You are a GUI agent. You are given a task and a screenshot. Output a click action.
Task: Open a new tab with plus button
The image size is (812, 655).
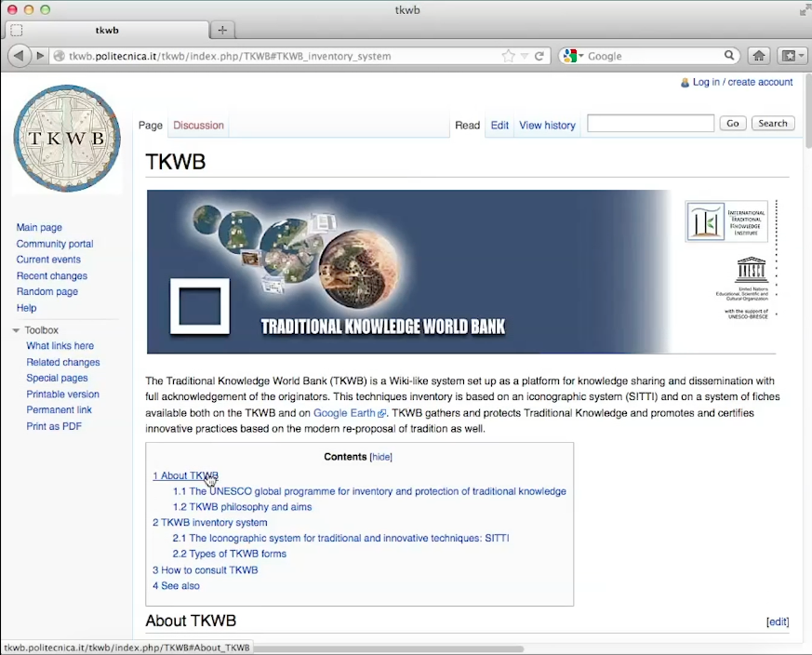221,30
